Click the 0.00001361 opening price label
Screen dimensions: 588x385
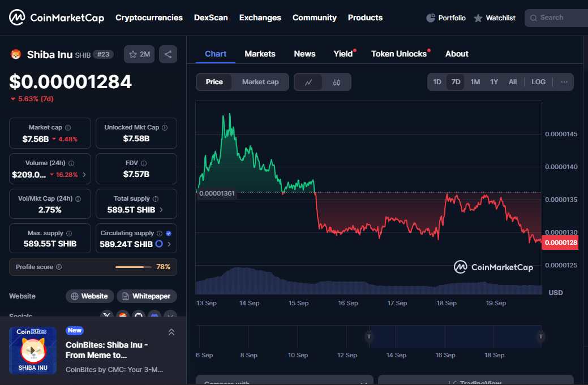point(217,193)
